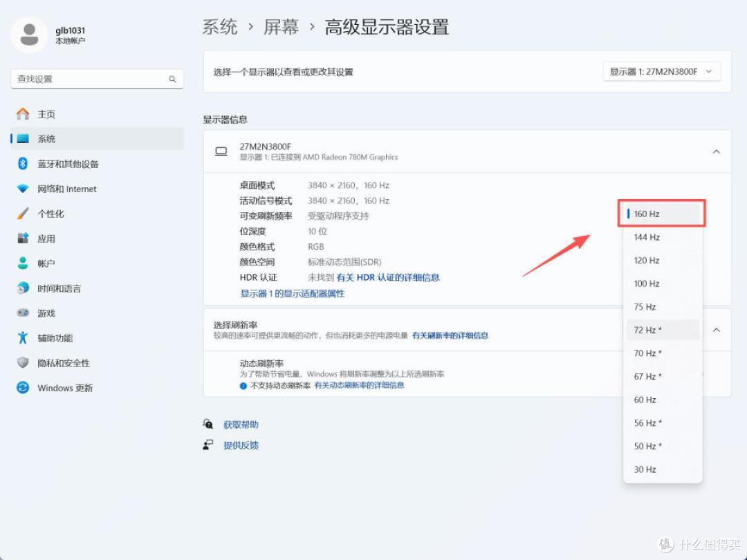Click the 标准动态范围(SDR) value
Image resolution: width=747 pixels, height=560 pixels.
point(344,262)
